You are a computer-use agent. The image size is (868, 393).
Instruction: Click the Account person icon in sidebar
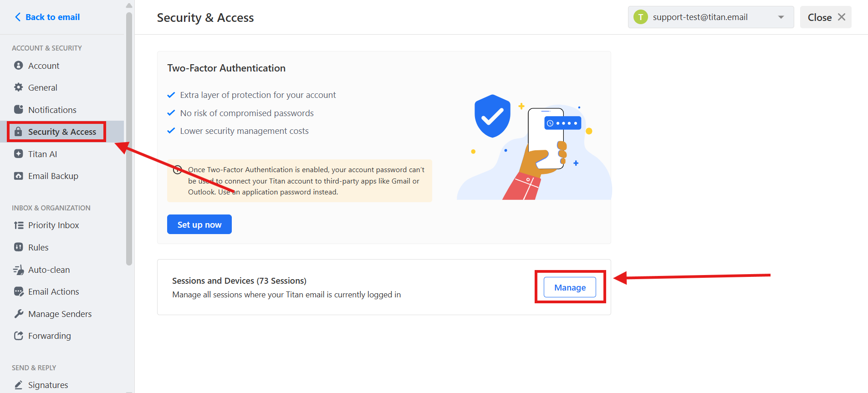(x=18, y=66)
